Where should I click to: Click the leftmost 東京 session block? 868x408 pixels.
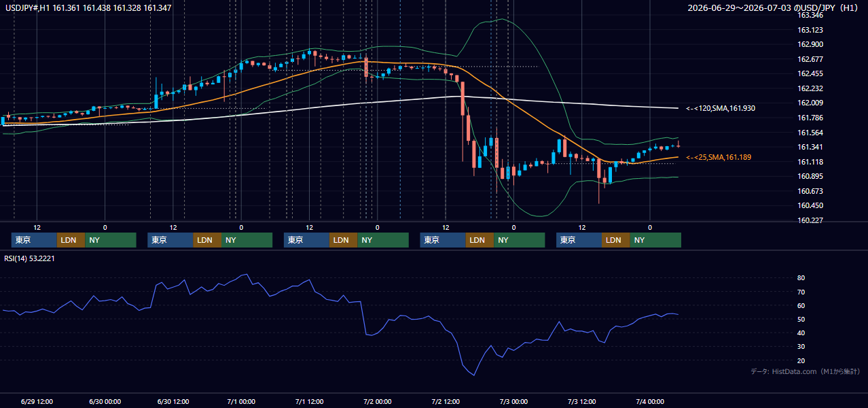click(x=34, y=240)
